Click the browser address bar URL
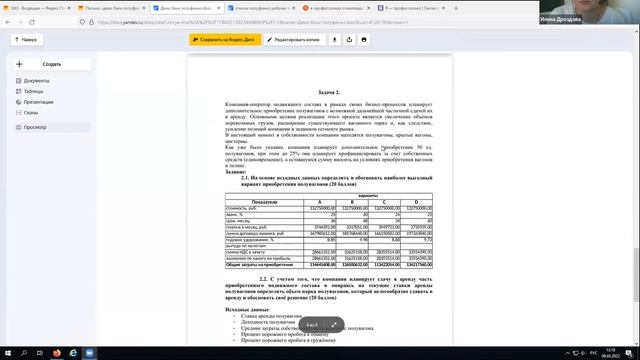640x360 pixels. tap(252, 22)
